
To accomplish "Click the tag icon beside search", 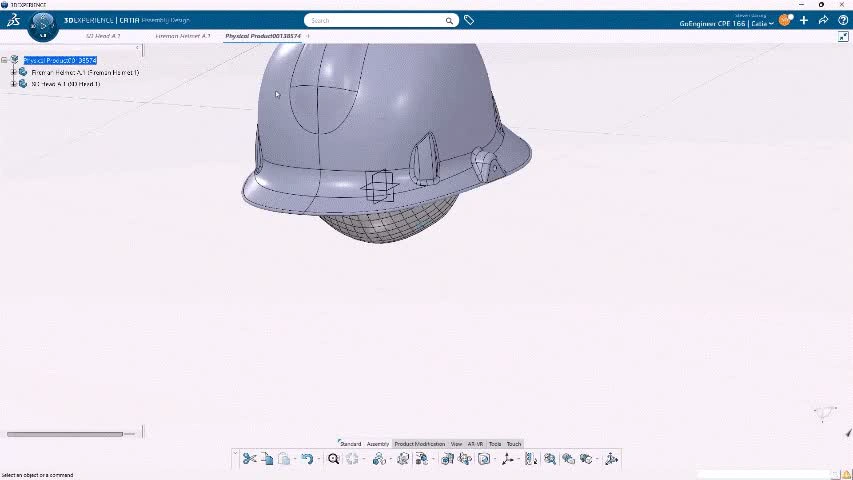I will pos(469,20).
